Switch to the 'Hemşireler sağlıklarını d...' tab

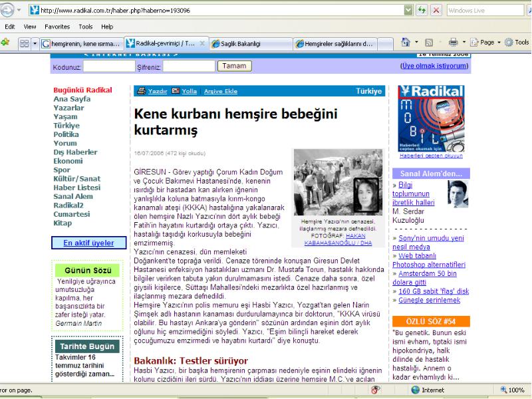click(335, 43)
